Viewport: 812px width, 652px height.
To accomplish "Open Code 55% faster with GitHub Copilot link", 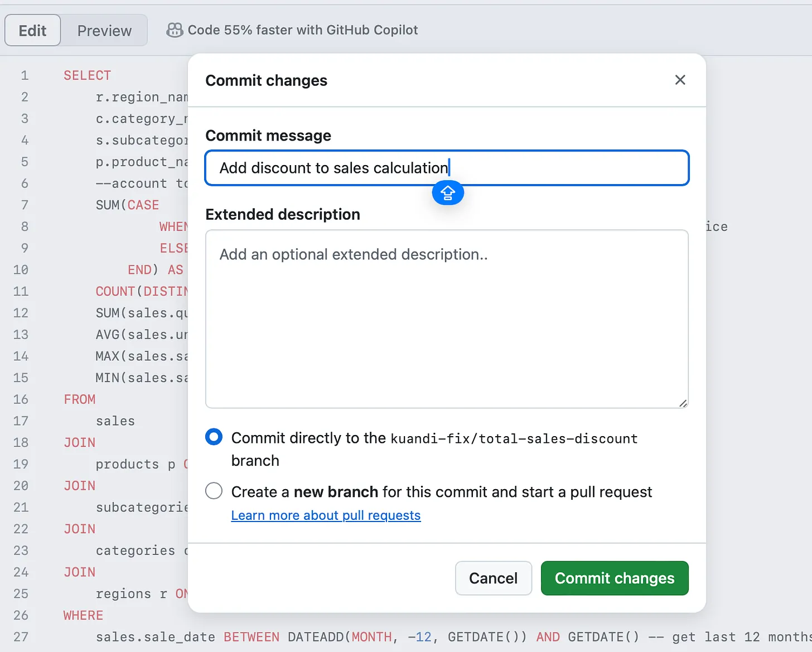I will (x=302, y=30).
